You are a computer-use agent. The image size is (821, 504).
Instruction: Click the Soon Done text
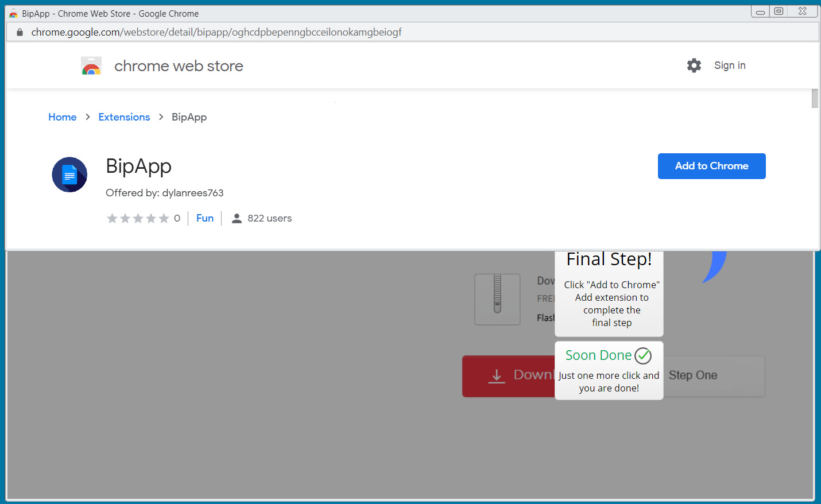click(598, 355)
